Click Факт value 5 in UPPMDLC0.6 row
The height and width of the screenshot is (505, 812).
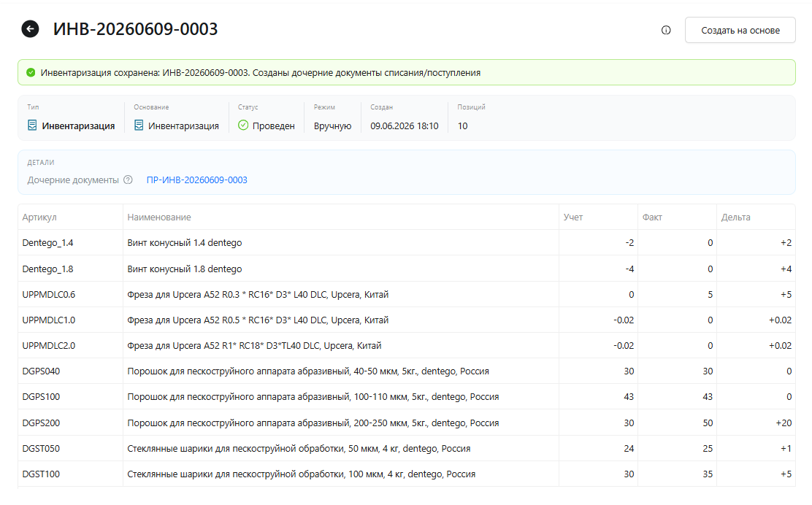pyautogui.click(x=710, y=294)
